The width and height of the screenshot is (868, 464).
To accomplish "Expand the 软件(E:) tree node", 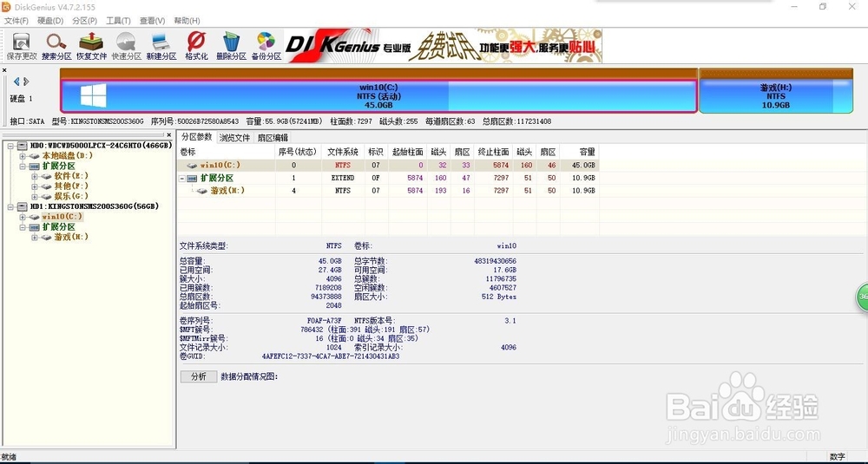I will click(35, 176).
